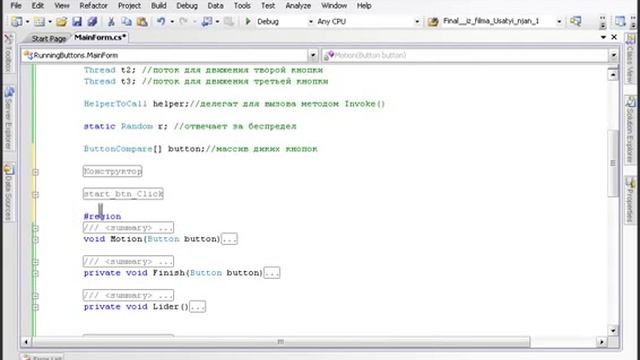Open the File menu
The height and width of the screenshot is (360, 640).
(x=16, y=6)
